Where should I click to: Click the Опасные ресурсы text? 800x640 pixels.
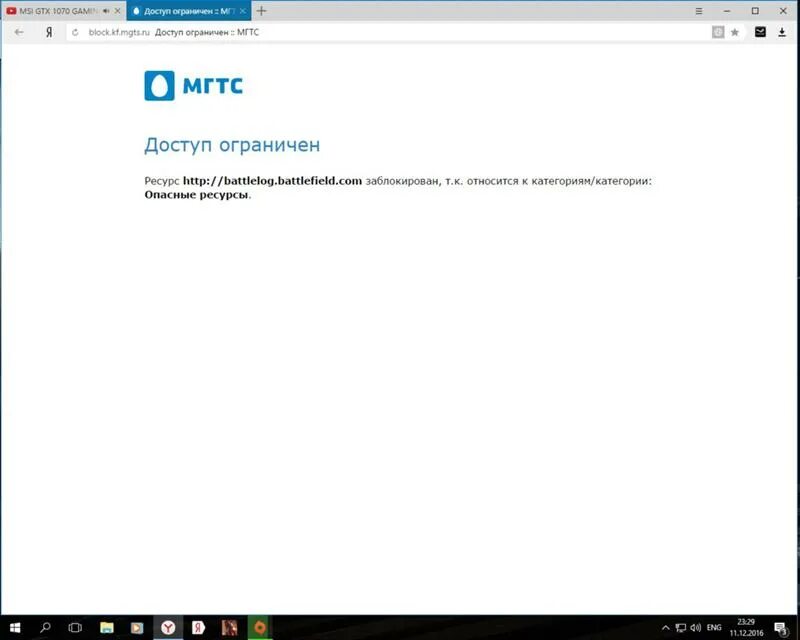pos(196,194)
